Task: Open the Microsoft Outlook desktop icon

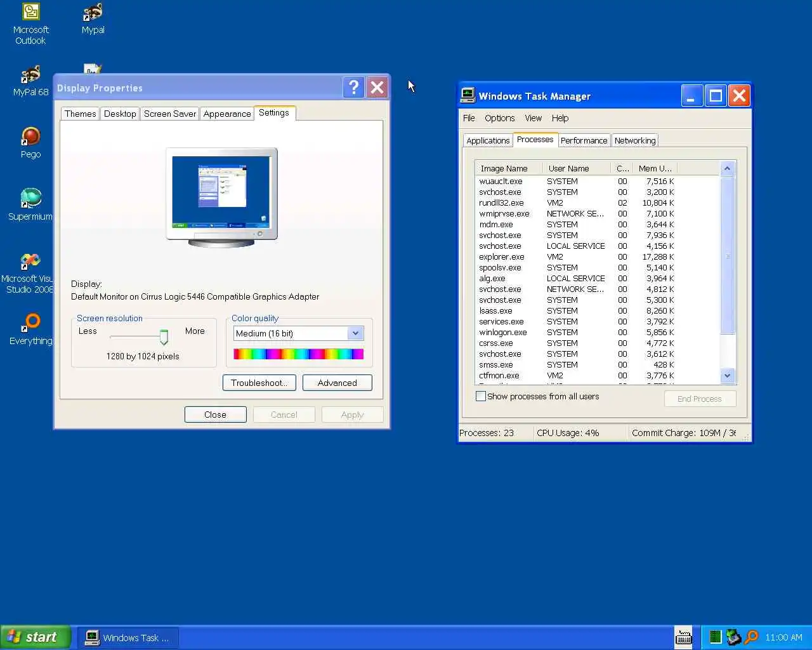Action: 30,24
